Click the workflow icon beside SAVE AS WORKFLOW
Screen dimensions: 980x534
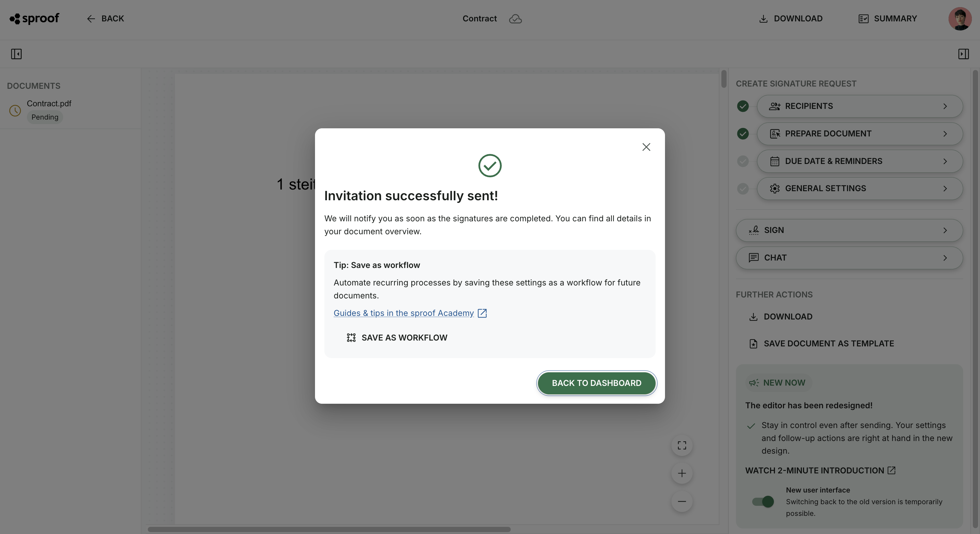click(x=351, y=338)
